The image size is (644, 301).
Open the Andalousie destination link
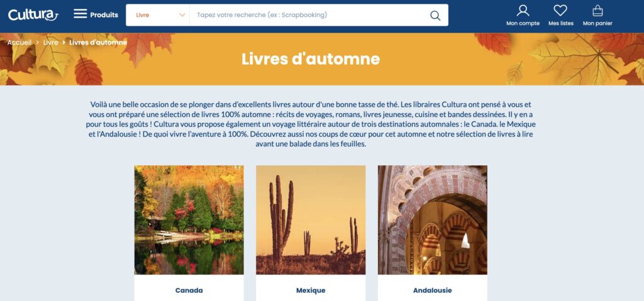coord(433,290)
